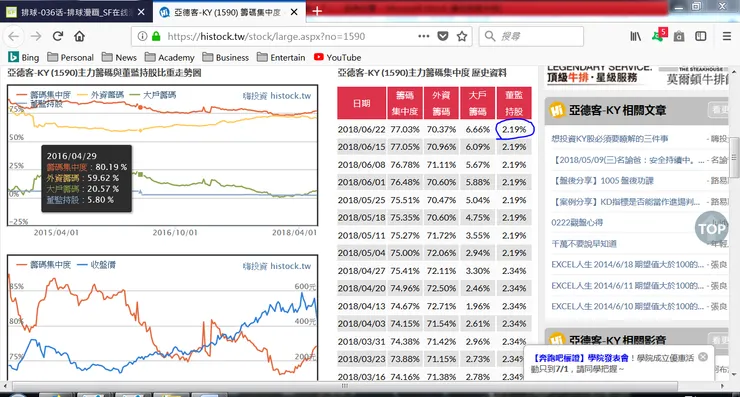Toggle the 外資籌碼 series in chart legend
The image size is (740, 397).
[x=100, y=95]
